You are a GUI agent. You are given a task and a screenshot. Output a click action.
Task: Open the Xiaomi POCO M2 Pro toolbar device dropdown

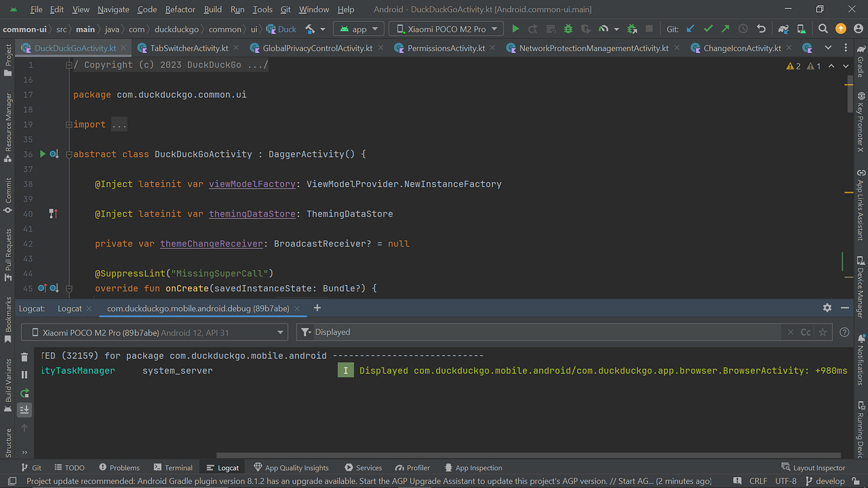(x=446, y=29)
